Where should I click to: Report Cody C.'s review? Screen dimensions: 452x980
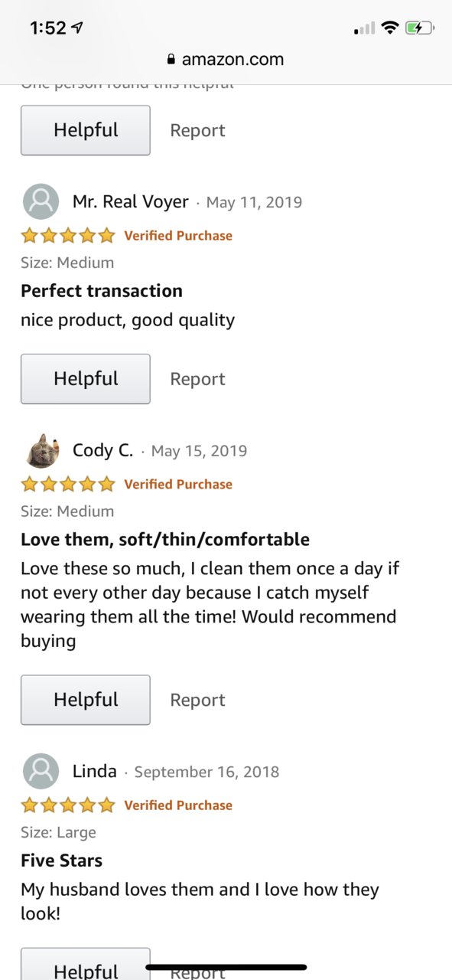click(197, 700)
